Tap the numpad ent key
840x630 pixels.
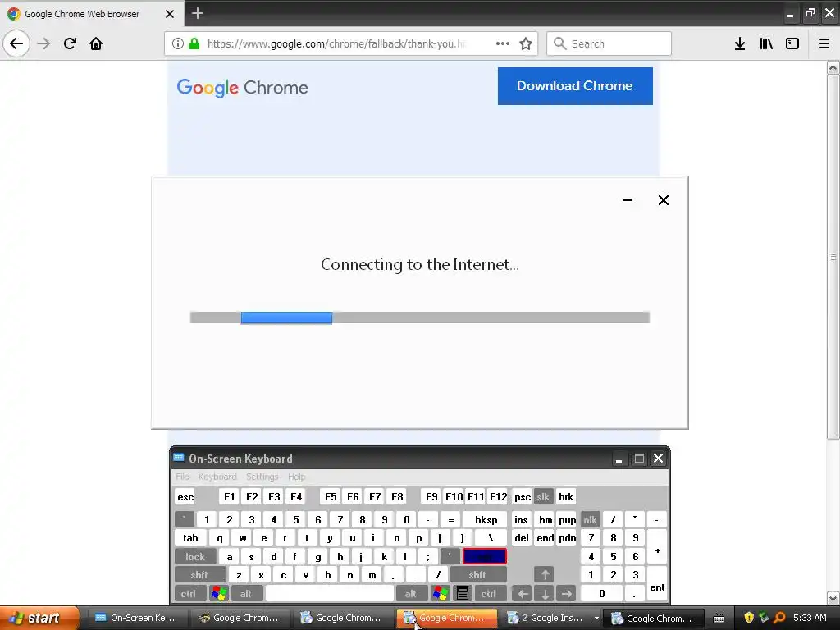pos(657,584)
